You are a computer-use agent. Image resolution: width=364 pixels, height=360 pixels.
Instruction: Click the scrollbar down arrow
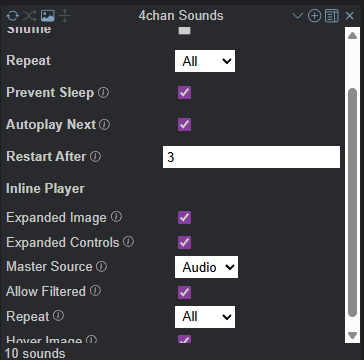[352, 335]
